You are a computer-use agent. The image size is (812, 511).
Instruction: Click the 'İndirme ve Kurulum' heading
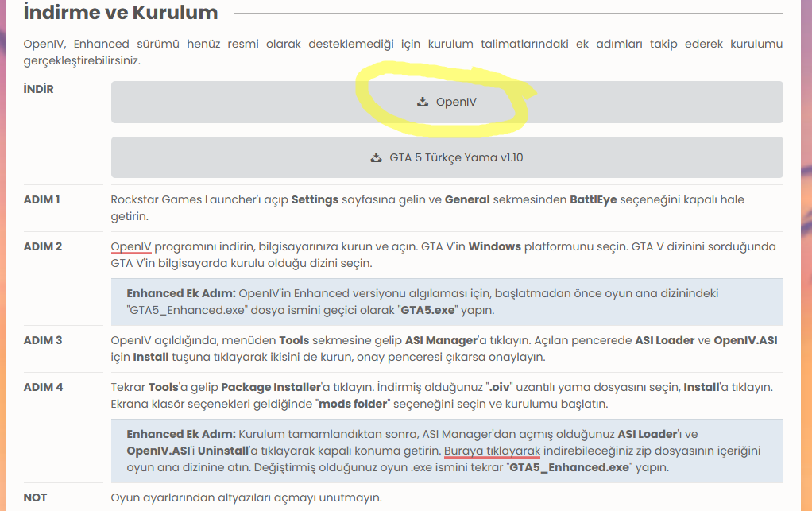[x=121, y=13]
